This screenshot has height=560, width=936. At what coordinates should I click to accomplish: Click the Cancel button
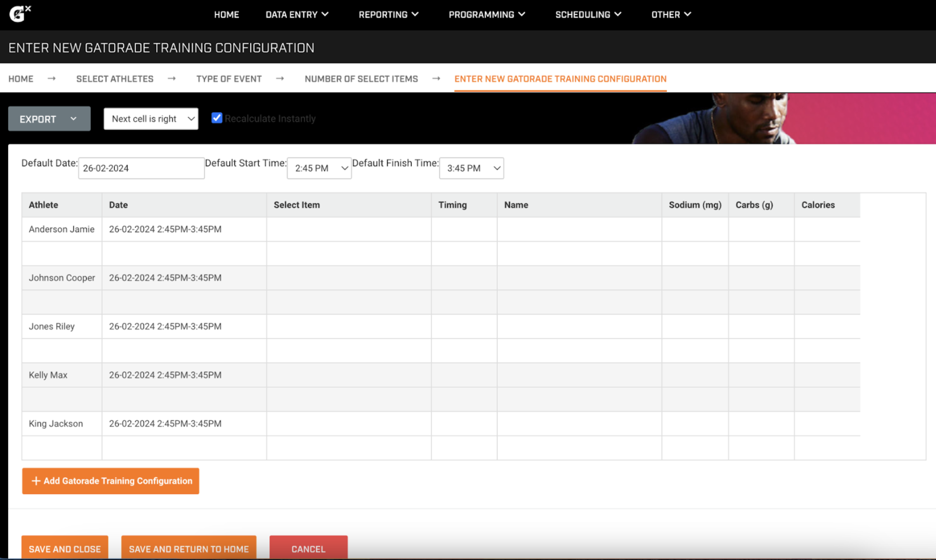[x=308, y=548]
